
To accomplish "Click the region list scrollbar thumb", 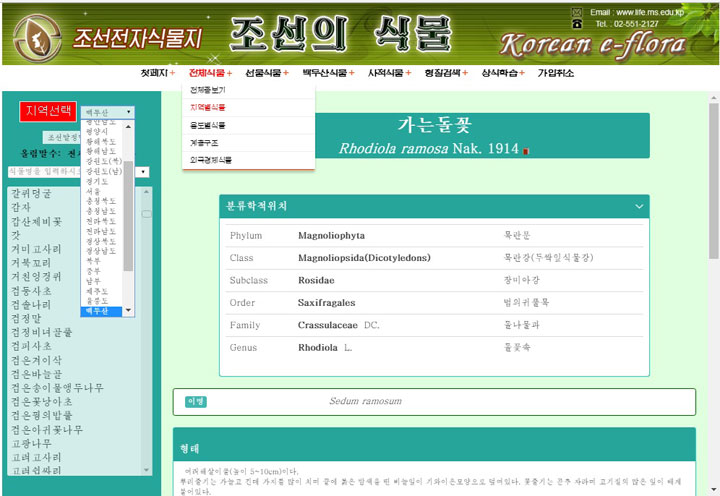I will tap(129, 216).
